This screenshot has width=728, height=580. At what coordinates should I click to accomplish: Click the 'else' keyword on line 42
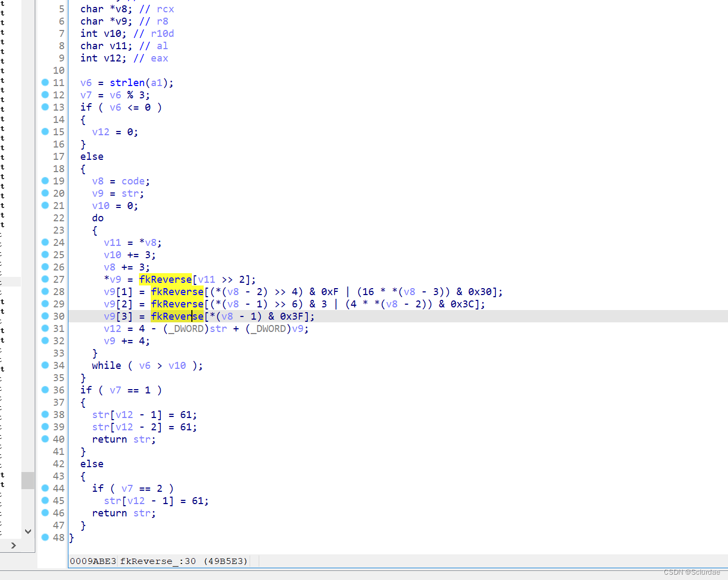pyautogui.click(x=92, y=464)
